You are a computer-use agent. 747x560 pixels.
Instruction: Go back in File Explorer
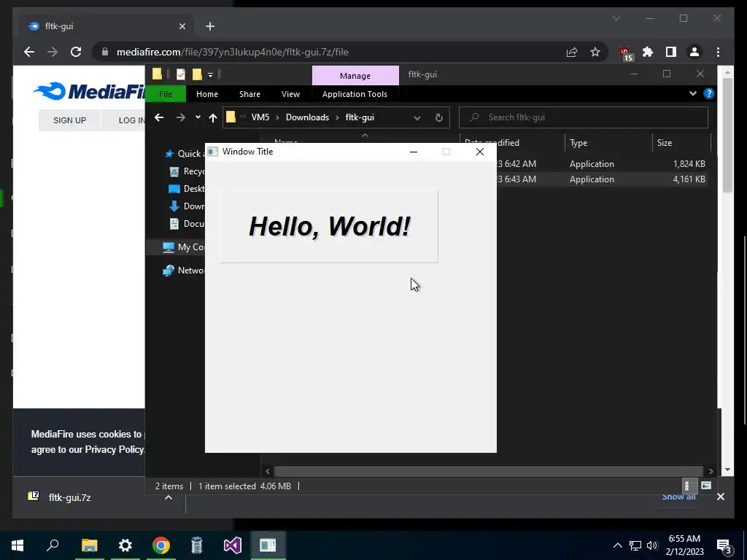point(159,117)
